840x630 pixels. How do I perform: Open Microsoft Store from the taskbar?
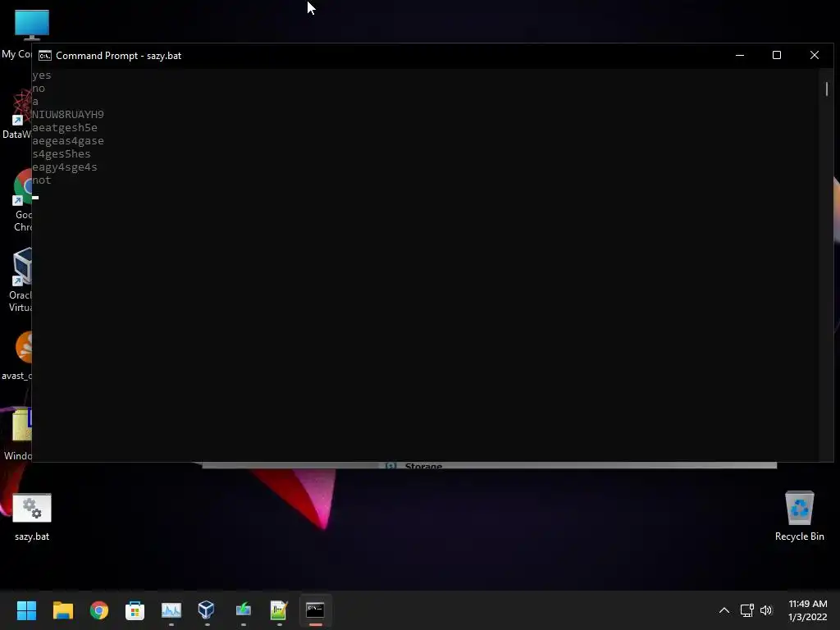[x=135, y=610]
